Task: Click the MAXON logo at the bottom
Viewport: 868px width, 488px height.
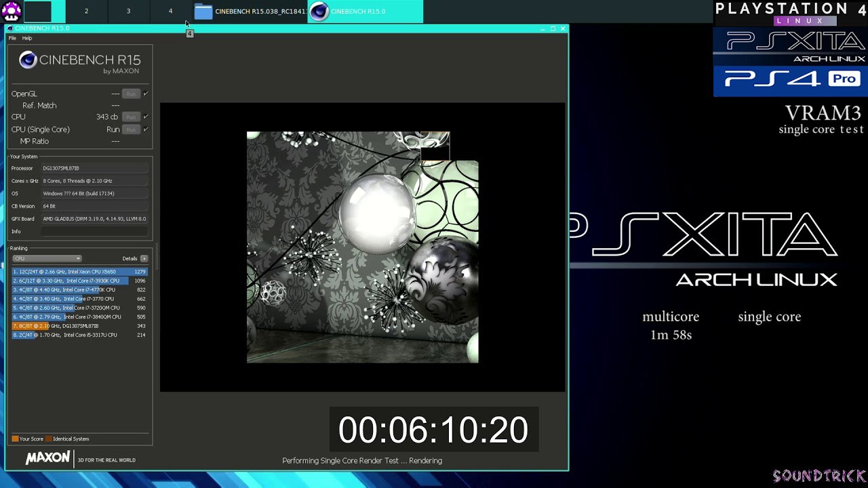Action: pyautogui.click(x=47, y=458)
